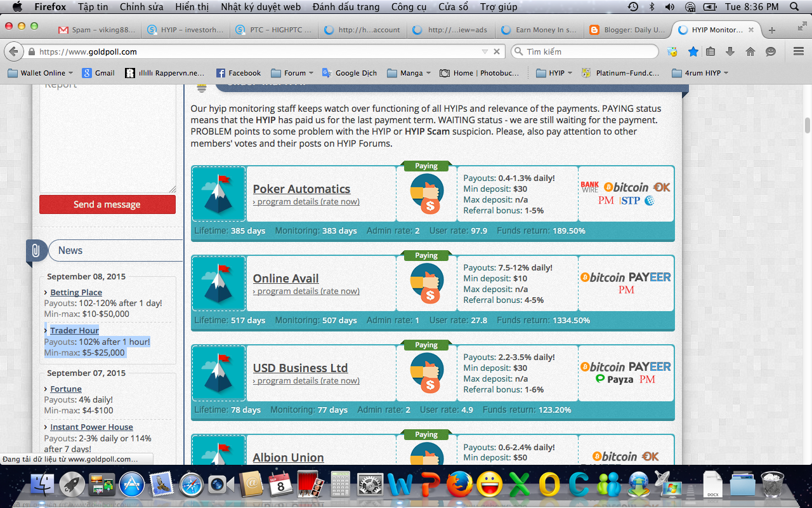The height and width of the screenshot is (508, 812).
Task: Open the volume control in the menu bar
Action: [670, 7]
